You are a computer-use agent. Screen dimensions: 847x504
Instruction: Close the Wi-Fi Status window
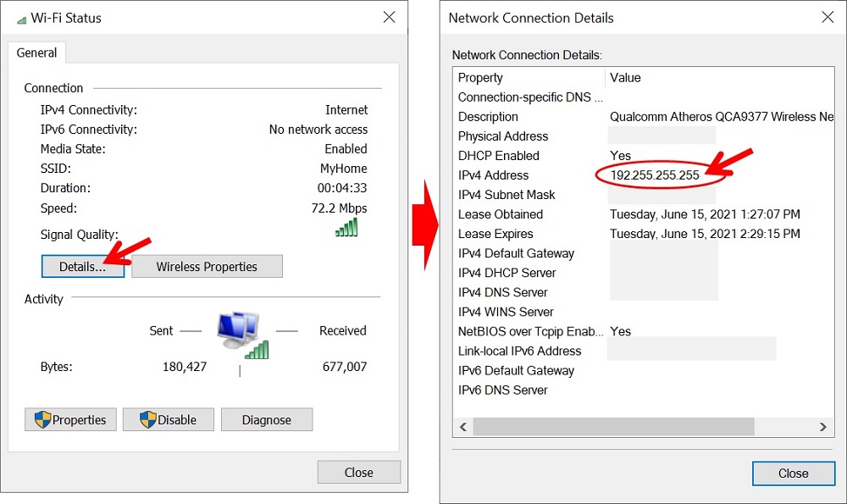[x=358, y=472]
